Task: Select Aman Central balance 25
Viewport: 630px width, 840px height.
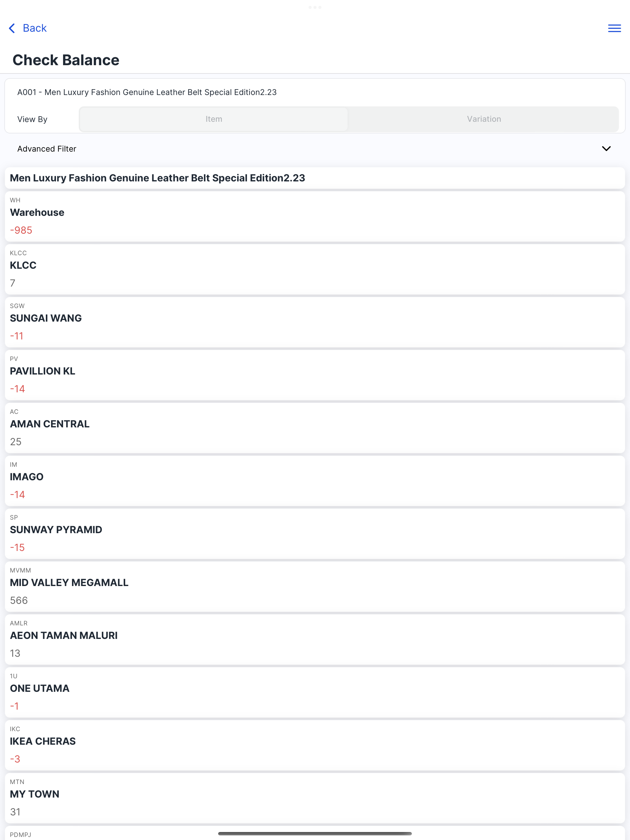Action: pyautogui.click(x=16, y=442)
